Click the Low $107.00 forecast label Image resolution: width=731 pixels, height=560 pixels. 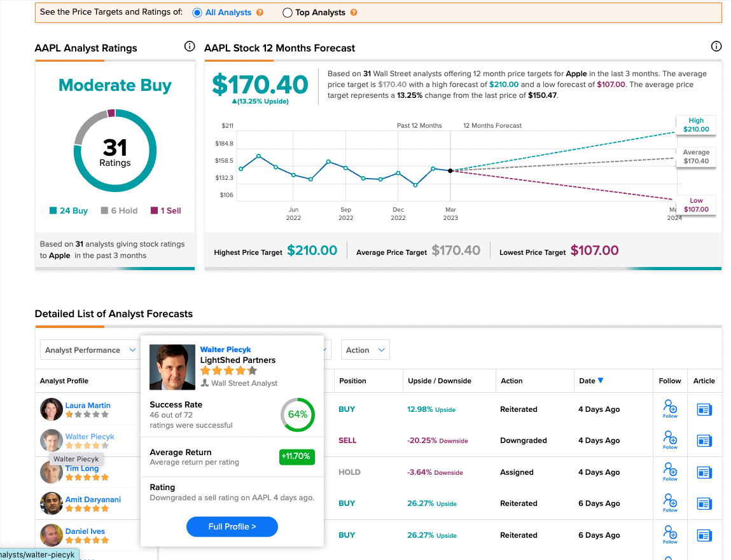(696, 205)
